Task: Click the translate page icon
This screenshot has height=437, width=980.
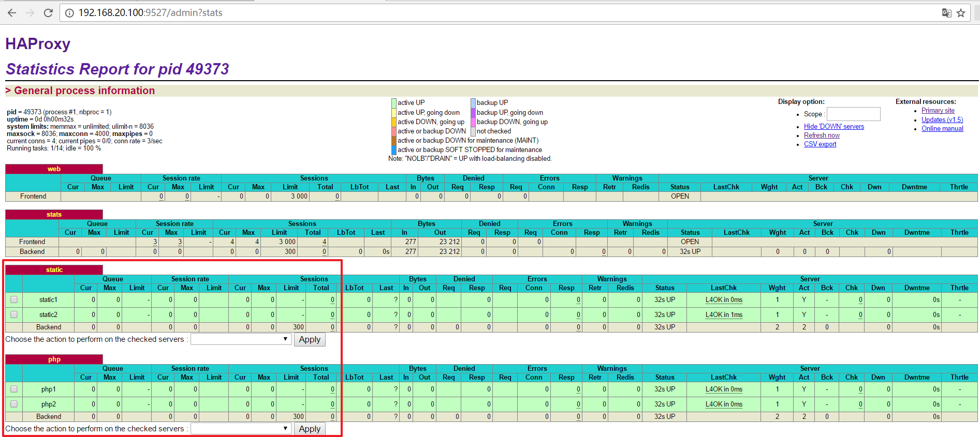Action: pyautogui.click(x=946, y=13)
